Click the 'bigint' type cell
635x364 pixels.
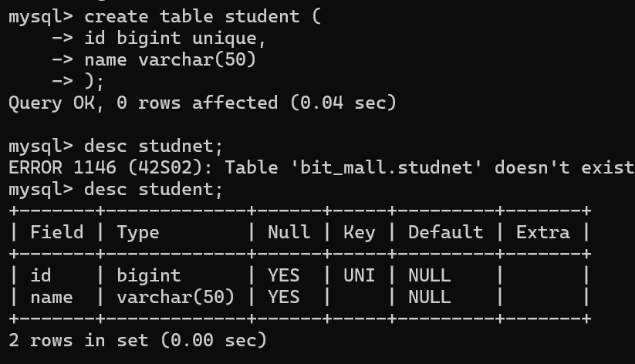pos(148,275)
